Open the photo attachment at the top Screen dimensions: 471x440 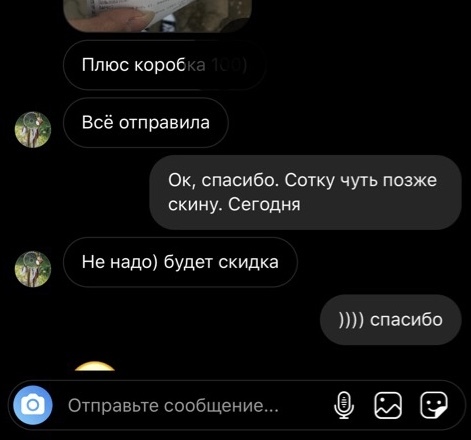point(157,16)
